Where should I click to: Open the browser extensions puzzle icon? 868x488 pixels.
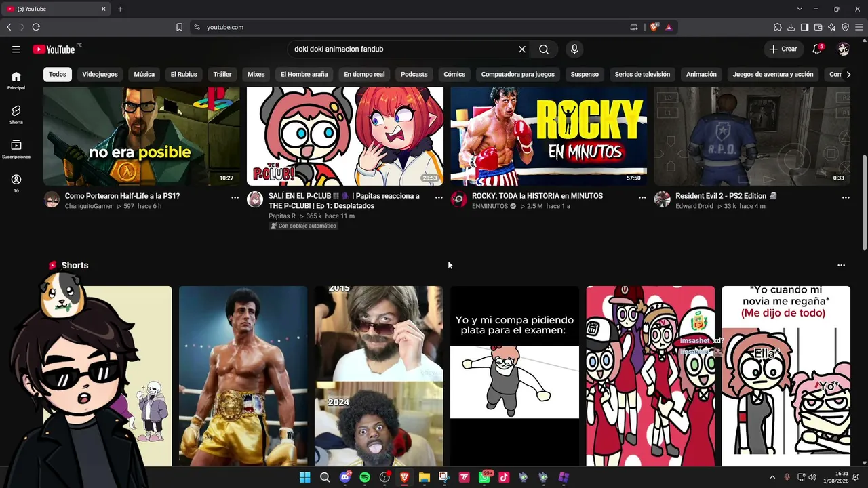778,27
